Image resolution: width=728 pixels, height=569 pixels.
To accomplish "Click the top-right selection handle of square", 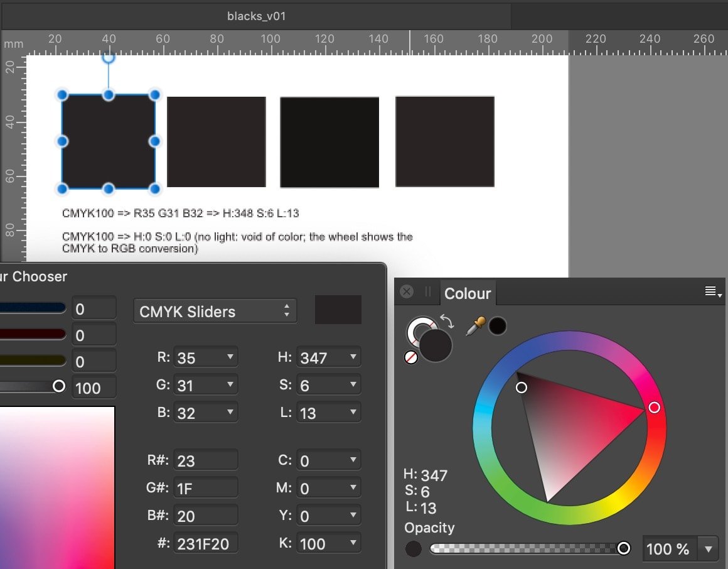I will click(x=154, y=95).
